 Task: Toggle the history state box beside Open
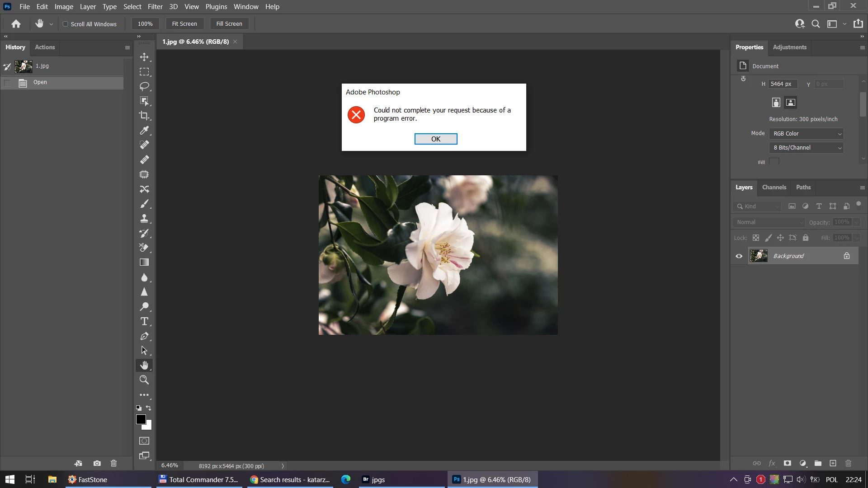[x=8, y=83]
